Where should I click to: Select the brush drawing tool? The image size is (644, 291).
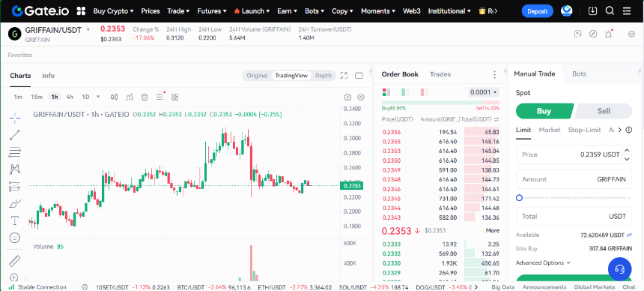[x=15, y=203]
